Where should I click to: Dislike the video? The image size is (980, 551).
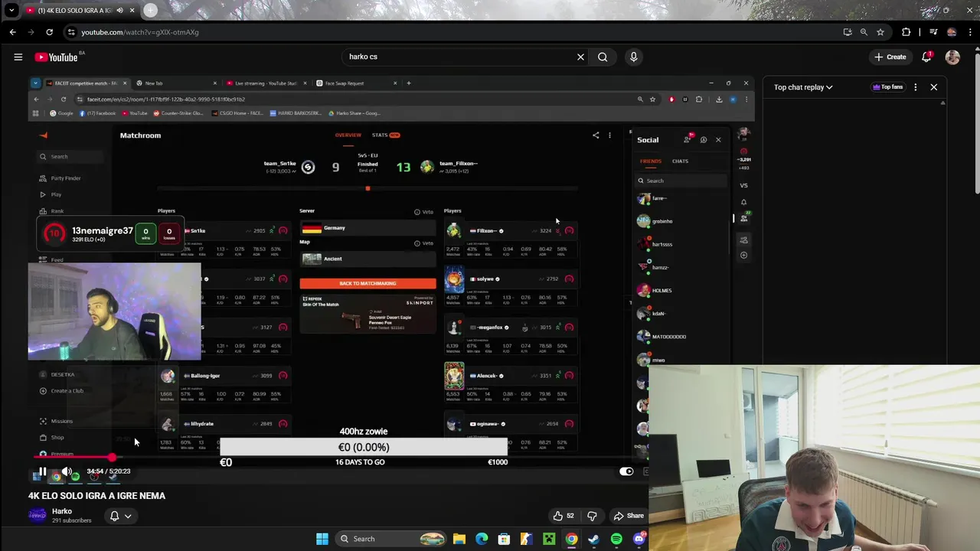tap(592, 516)
